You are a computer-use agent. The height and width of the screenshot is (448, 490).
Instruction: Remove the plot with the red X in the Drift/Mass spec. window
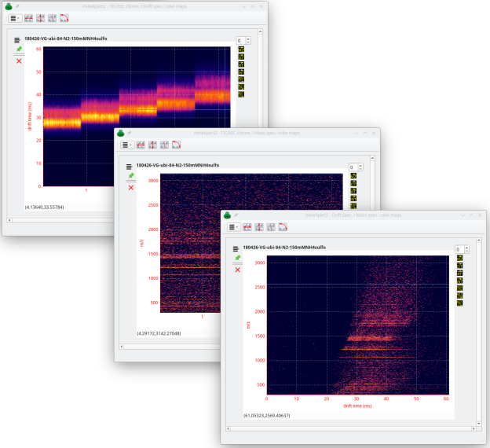[237, 270]
